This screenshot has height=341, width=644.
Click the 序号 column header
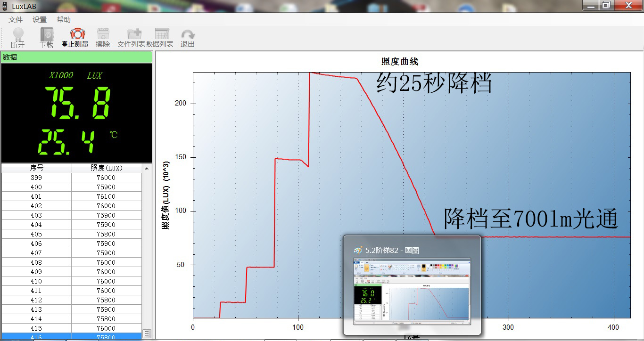(36, 168)
